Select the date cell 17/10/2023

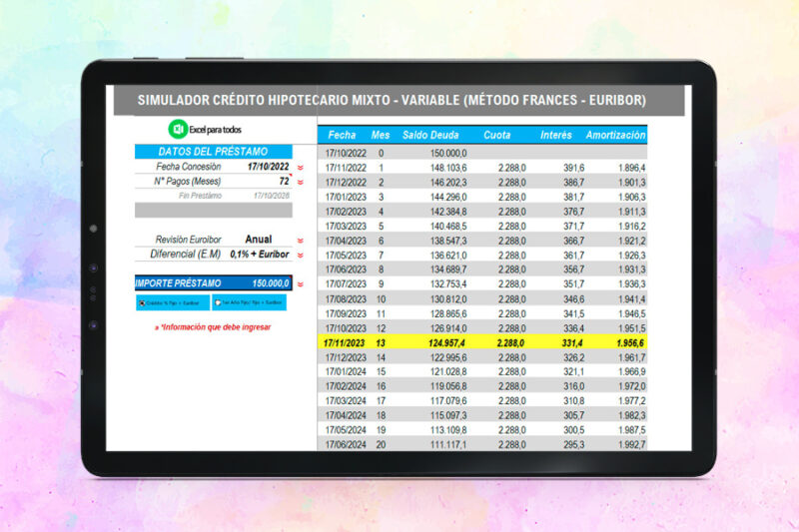point(346,328)
